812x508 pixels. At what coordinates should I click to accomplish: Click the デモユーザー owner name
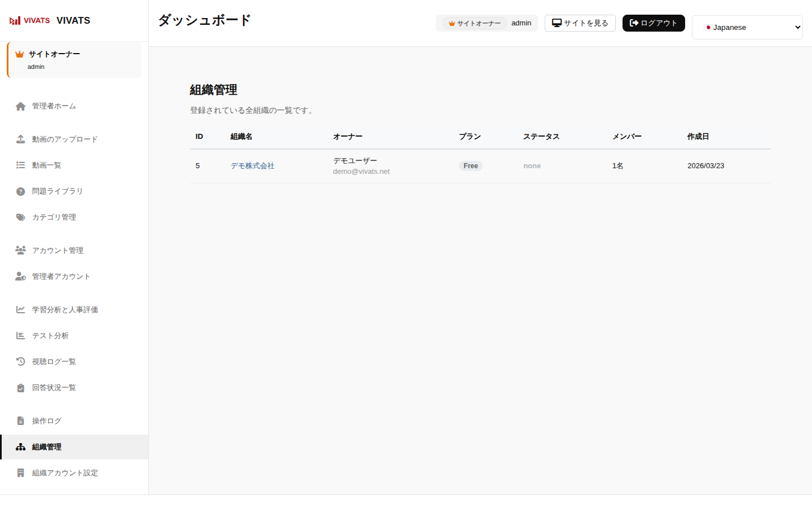(x=355, y=161)
